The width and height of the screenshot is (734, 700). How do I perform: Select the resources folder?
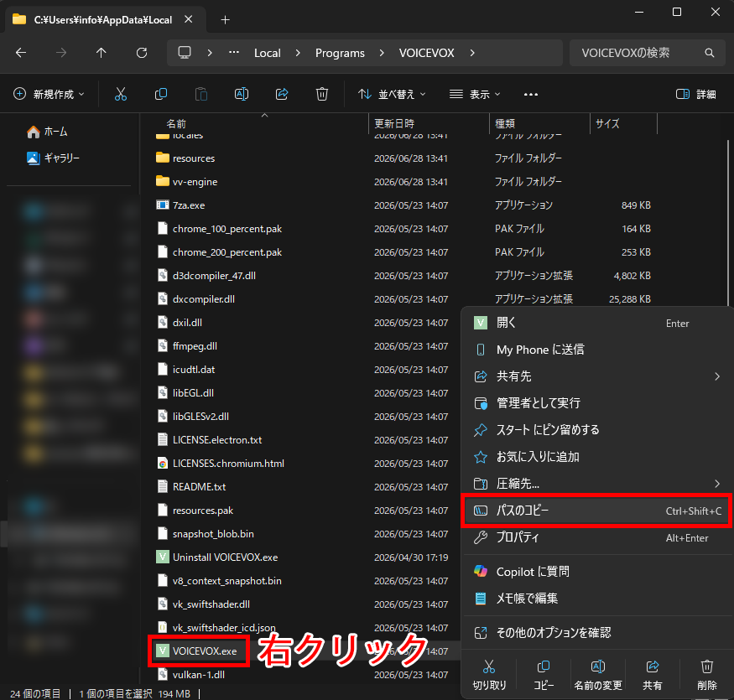tap(185, 158)
